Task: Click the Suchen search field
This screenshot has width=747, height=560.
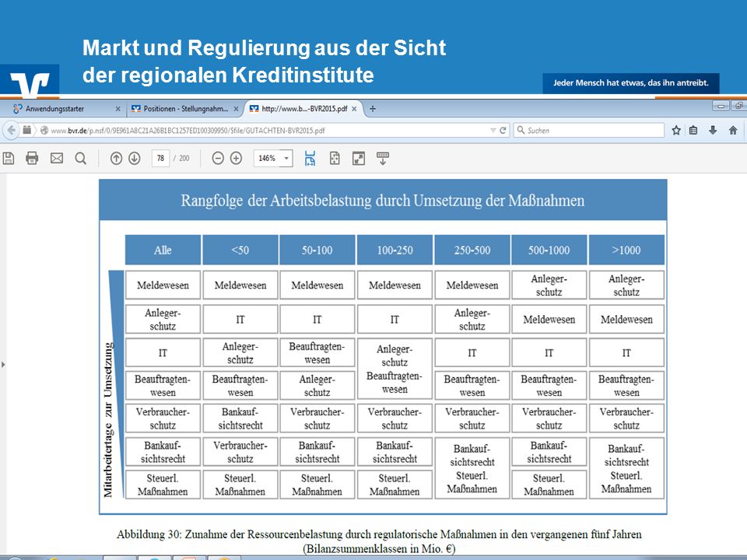Action: tap(589, 130)
